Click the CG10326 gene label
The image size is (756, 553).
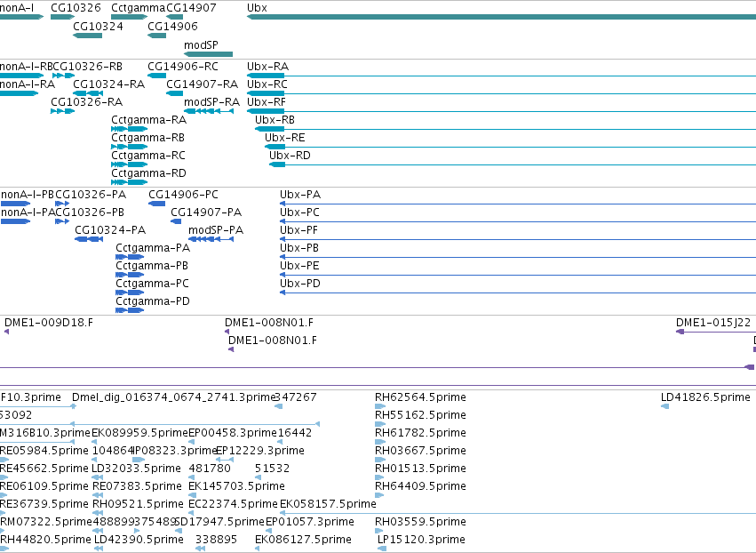click(x=76, y=8)
